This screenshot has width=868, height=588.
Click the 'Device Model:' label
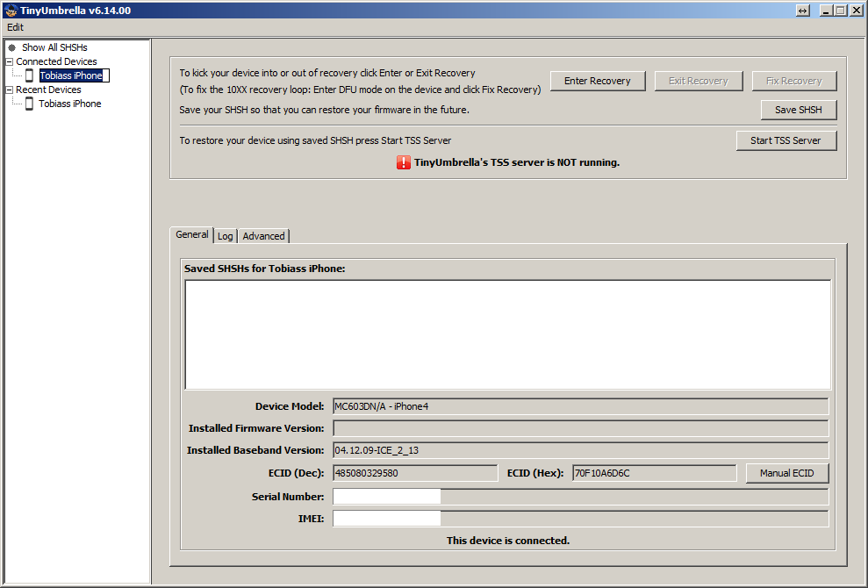[x=290, y=406]
